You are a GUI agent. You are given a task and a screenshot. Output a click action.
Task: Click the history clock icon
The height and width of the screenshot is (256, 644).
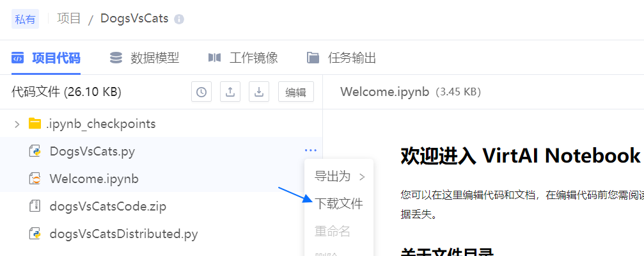(x=201, y=92)
